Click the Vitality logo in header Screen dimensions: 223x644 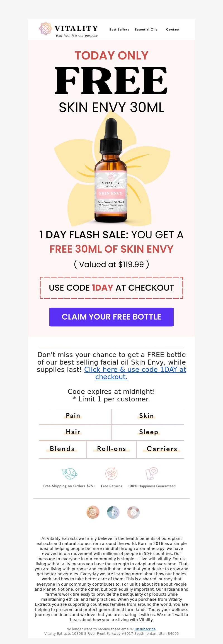click(69, 29)
